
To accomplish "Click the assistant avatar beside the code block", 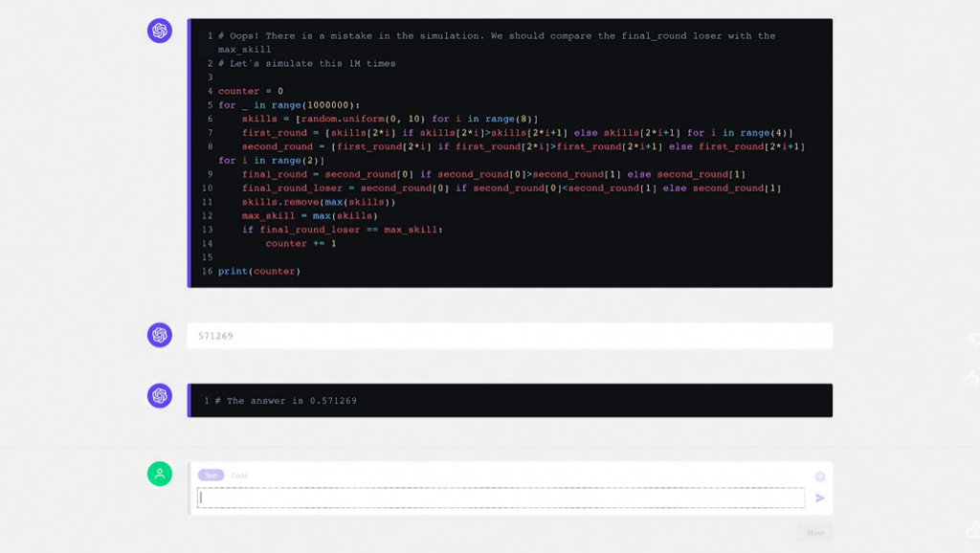I will [160, 32].
